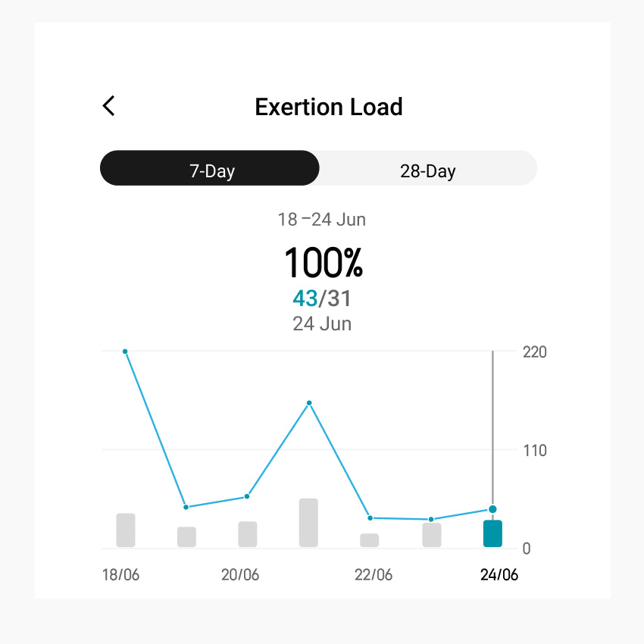
Task: Click the line data point above 20/06
Action: [247, 496]
